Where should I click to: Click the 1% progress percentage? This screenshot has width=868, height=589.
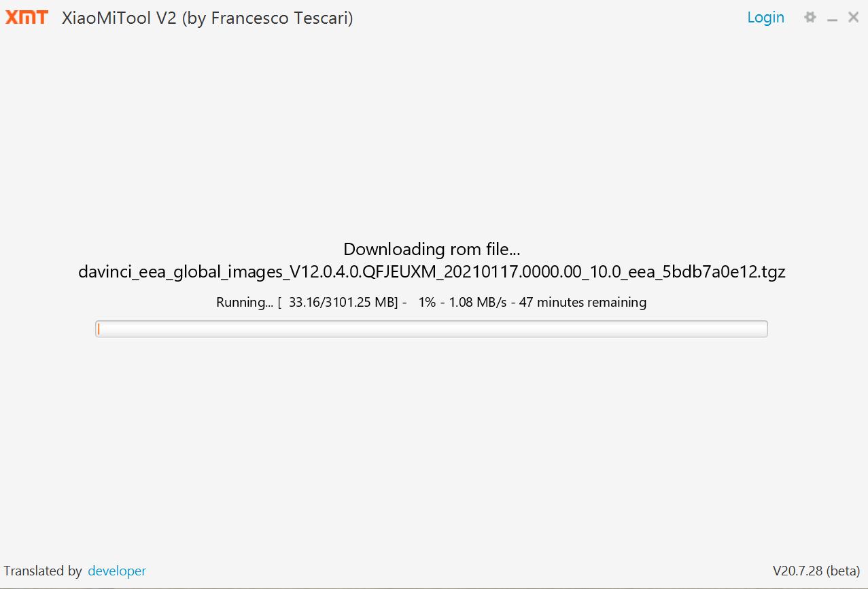tap(427, 302)
